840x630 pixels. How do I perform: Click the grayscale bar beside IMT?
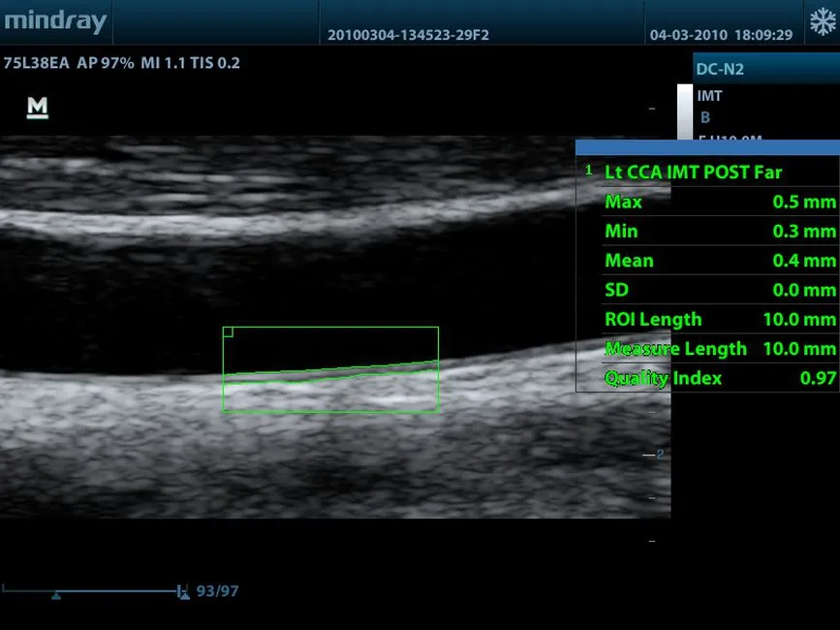pos(685,111)
